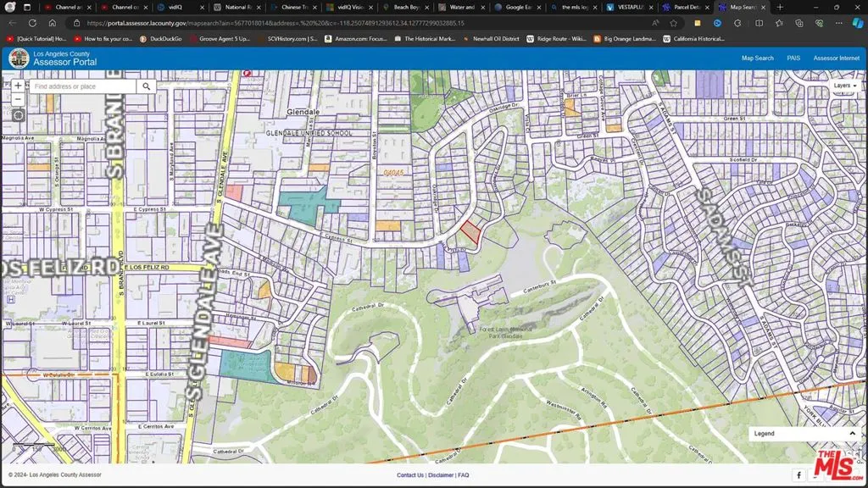The height and width of the screenshot is (488, 868).
Task: Expand the Legend panel
Action: [x=852, y=433]
